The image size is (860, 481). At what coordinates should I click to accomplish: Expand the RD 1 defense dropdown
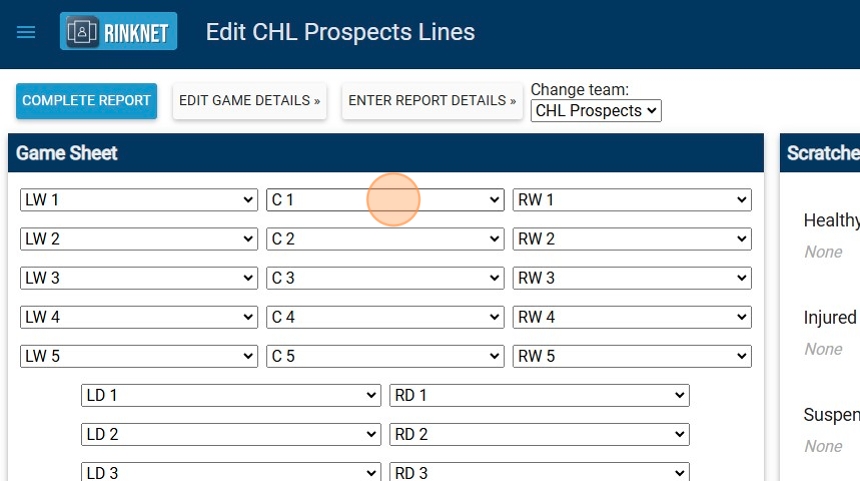pos(539,396)
